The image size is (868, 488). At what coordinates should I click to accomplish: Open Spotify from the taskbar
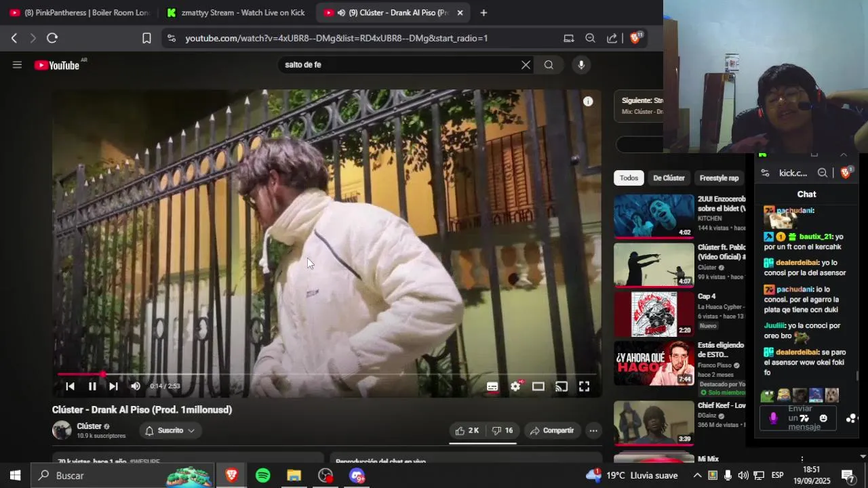[x=262, y=476]
